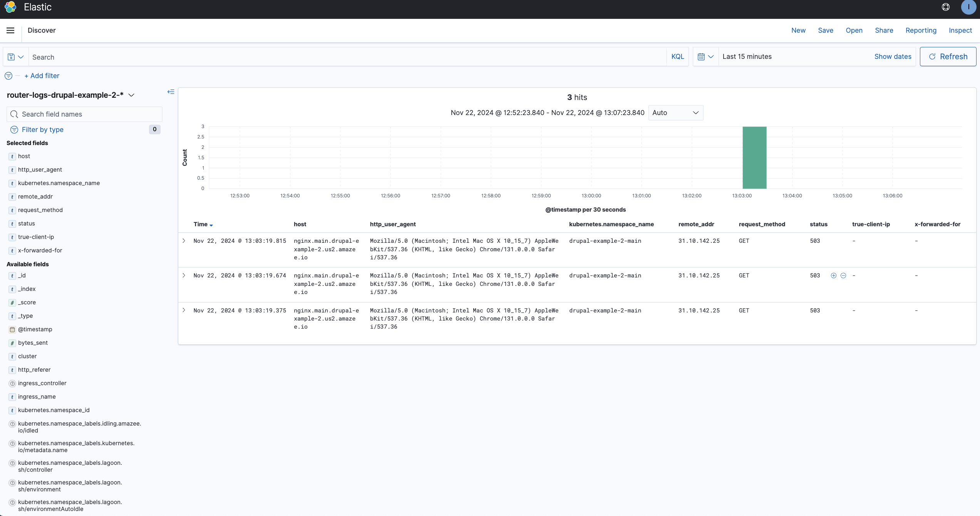The width and height of the screenshot is (980, 516).
Task: Open the navigation hamburger menu
Action: [10, 30]
